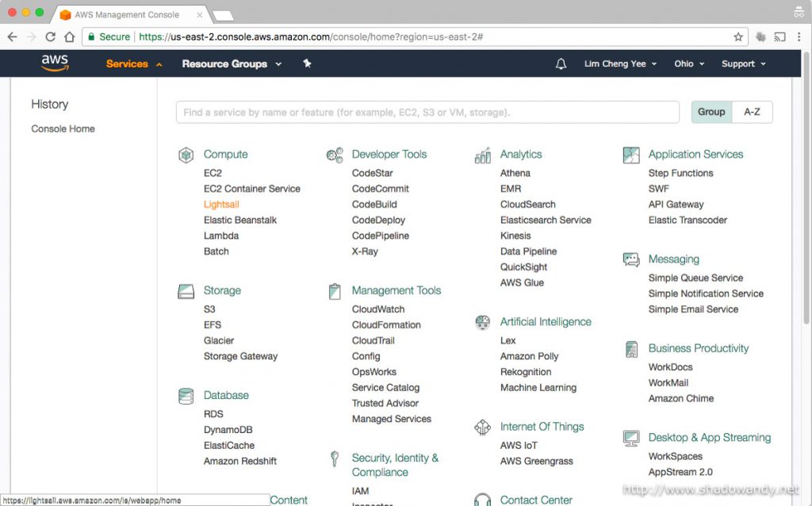Click the Cast icon in browser toolbar

[x=779, y=36]
